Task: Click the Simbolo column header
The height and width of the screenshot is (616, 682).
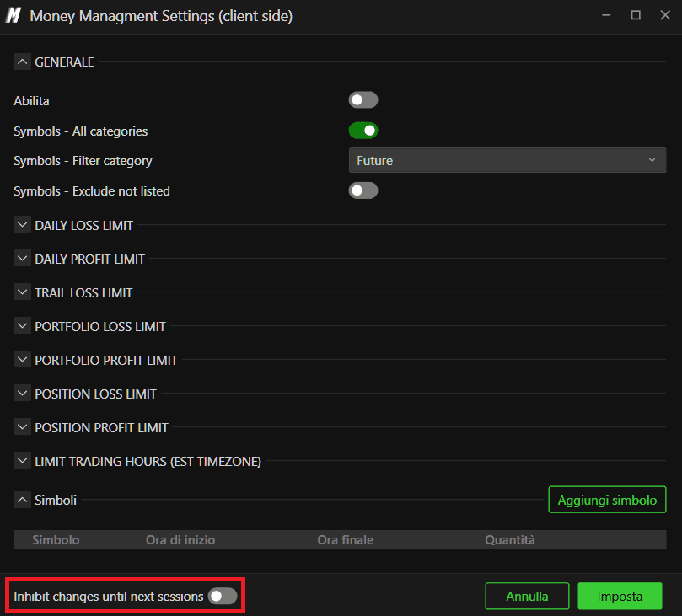Action: coord(56,539)
